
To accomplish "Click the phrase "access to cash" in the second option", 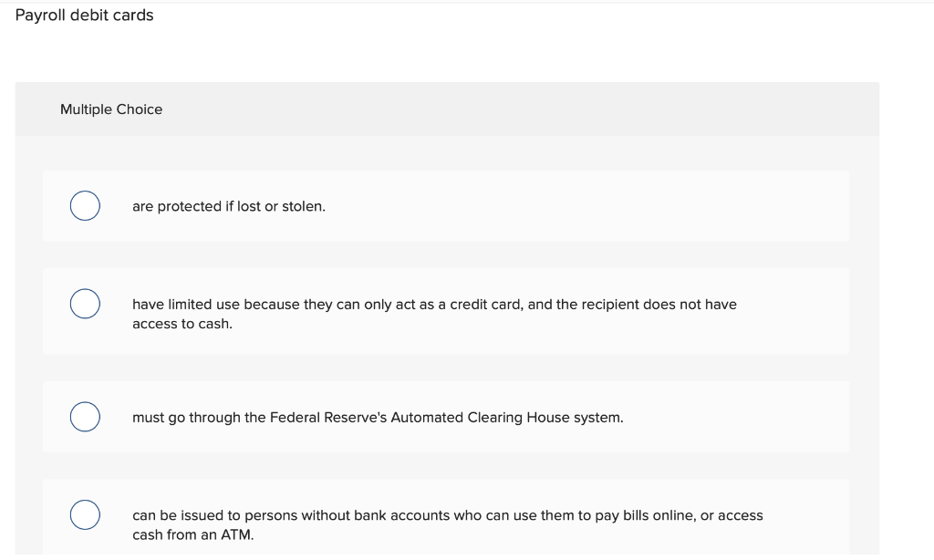I will click(x=182, y=324).
